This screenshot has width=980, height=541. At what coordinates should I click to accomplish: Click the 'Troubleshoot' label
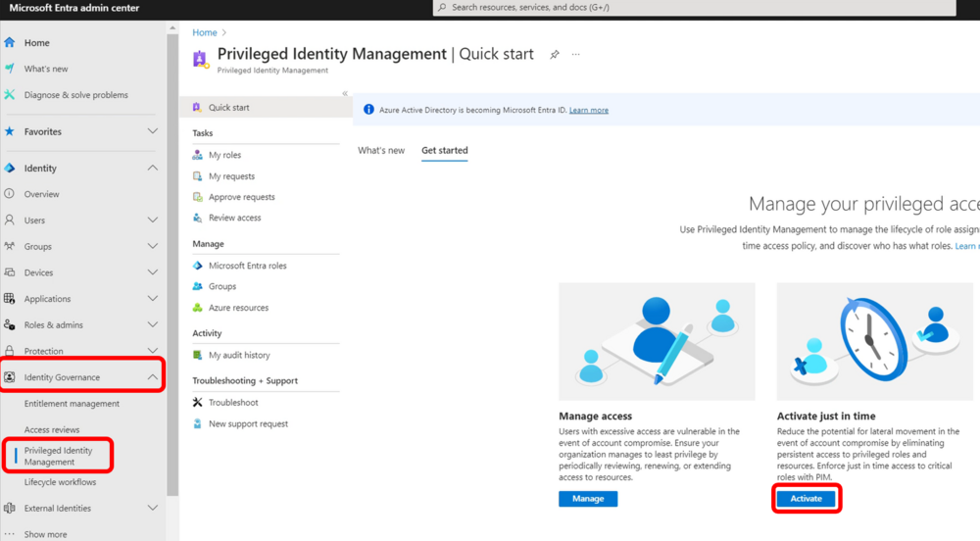(233, 402)
